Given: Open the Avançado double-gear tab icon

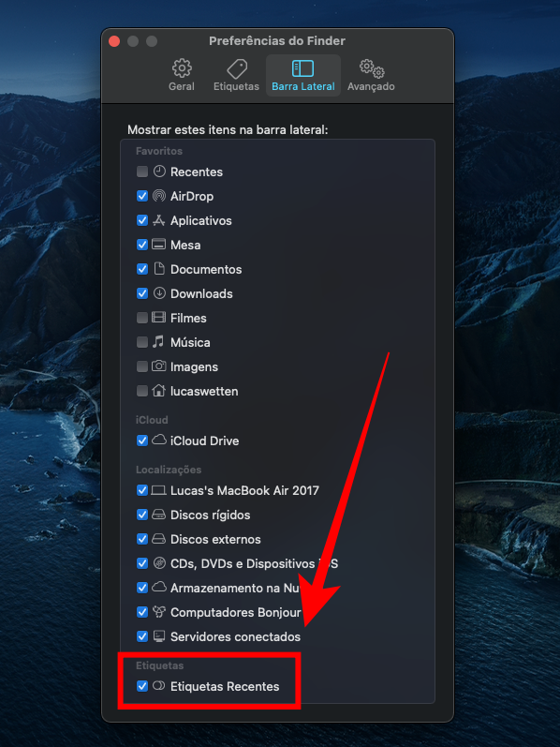Looking at the screenshot, I should [372, 68].
